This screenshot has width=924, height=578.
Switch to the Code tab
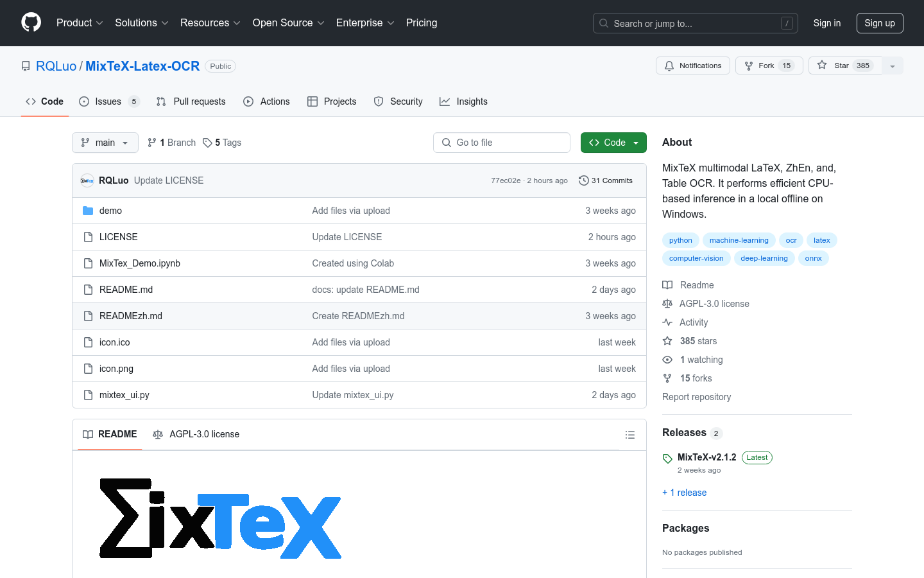pos(45,101)
